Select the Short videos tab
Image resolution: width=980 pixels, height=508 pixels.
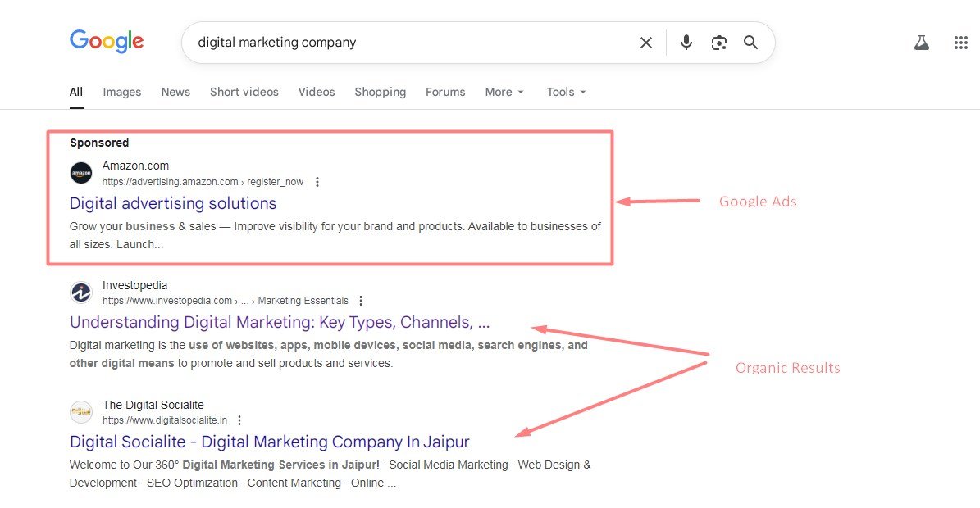coord(244,92)
